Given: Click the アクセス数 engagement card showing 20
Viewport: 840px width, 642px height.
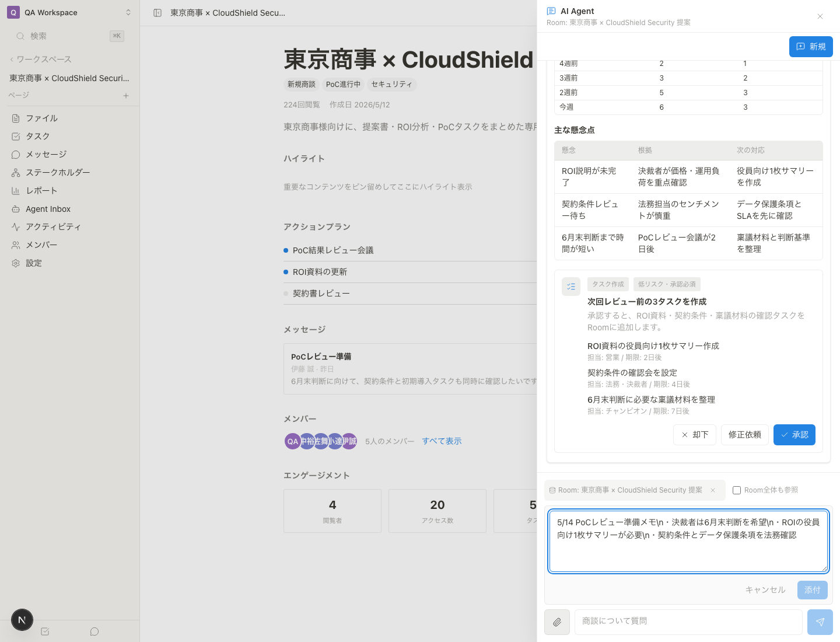Looking at the screenshot, I should (x=437, y=511).
